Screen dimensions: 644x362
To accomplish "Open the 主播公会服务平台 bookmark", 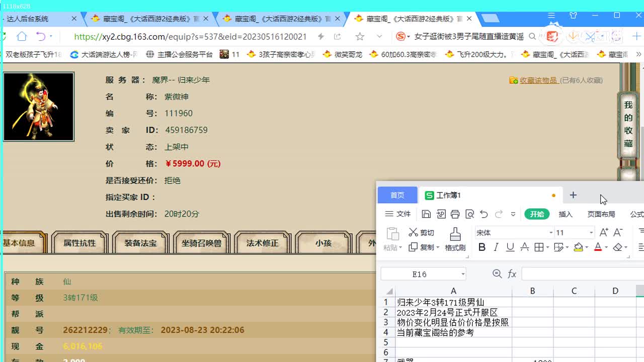I will click(179, 54).
